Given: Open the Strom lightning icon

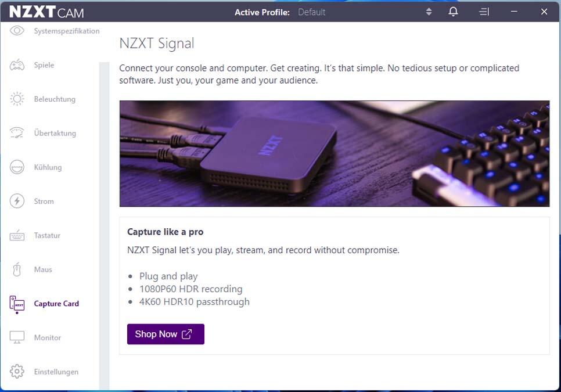Looking at the screenshot, I should point(17,201).
